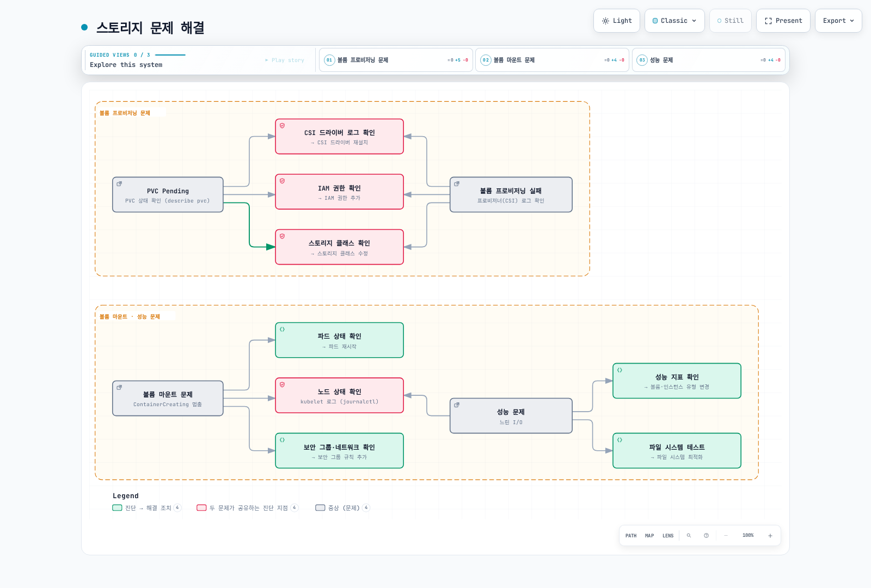Open the Classic style dropdown
This screenshot has height=588, width=871.
click(x=674, y=21)
